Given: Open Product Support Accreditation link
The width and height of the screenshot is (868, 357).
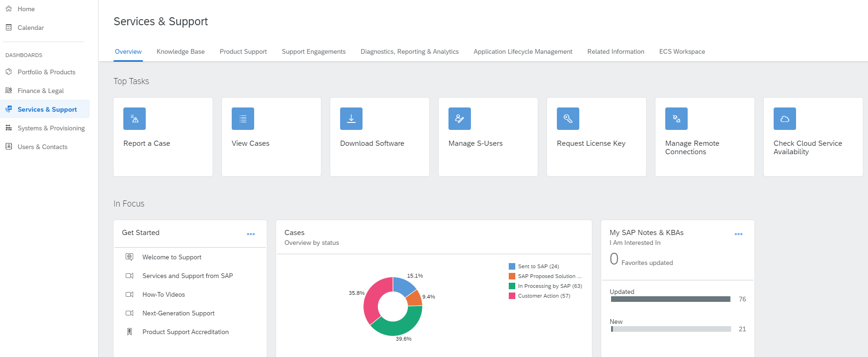Looking at the screenshot, I should click(185, 332).
